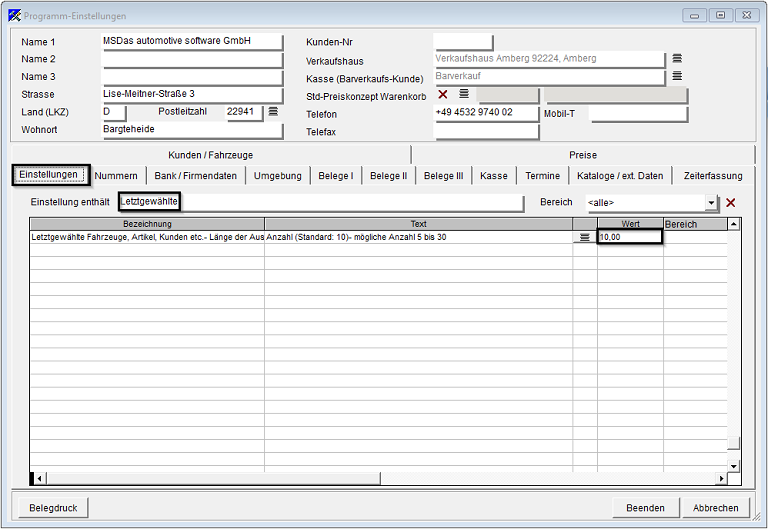
Task: Click the Strasse input field
Action: pos(192,95)
